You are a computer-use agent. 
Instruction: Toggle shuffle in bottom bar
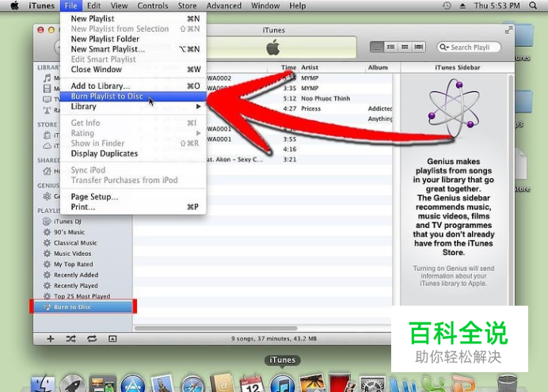[x=71, y=339]
